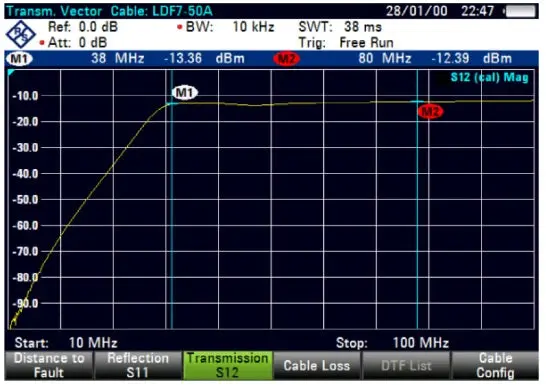Click the red dot beside BW
The width and height of the screenshot is (546, 385).
pyautogui.click(x=180, y=27)
